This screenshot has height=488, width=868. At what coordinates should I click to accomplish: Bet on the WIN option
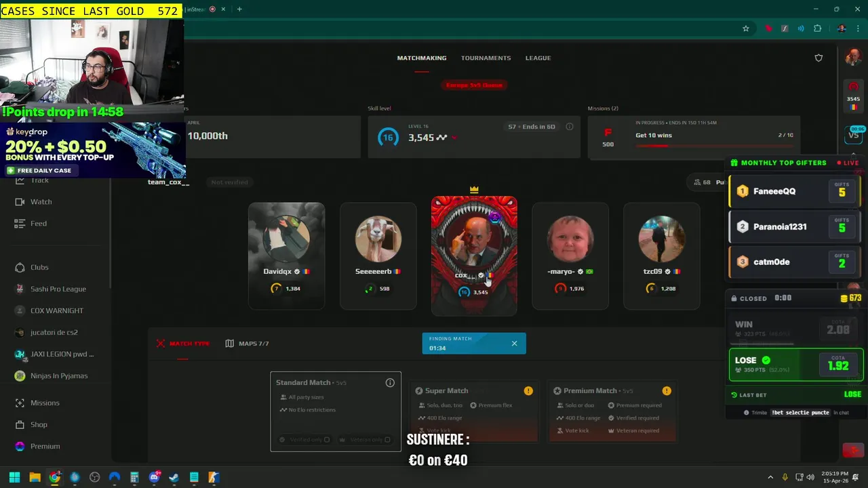click(796, 329)
